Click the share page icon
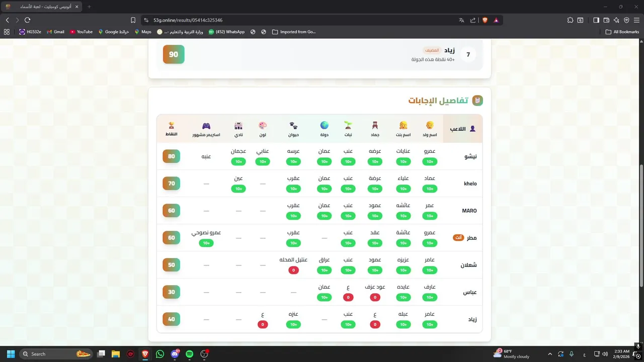This screenshot has width=644, height=362. [473, 20]
